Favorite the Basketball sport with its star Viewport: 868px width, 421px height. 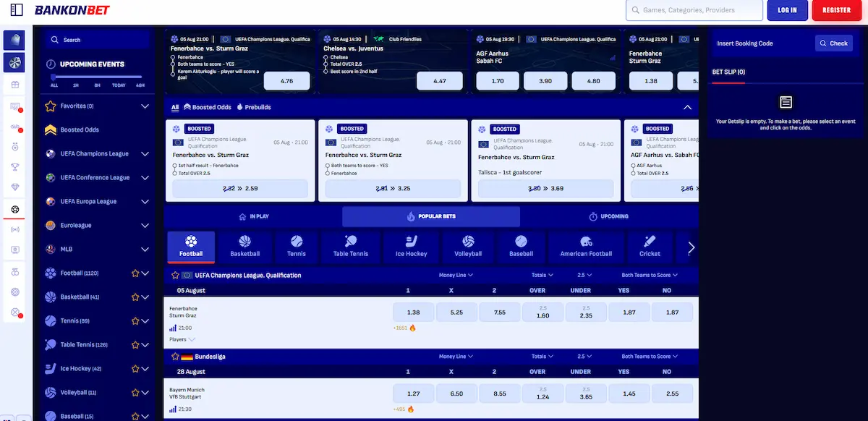click(135, 297)
